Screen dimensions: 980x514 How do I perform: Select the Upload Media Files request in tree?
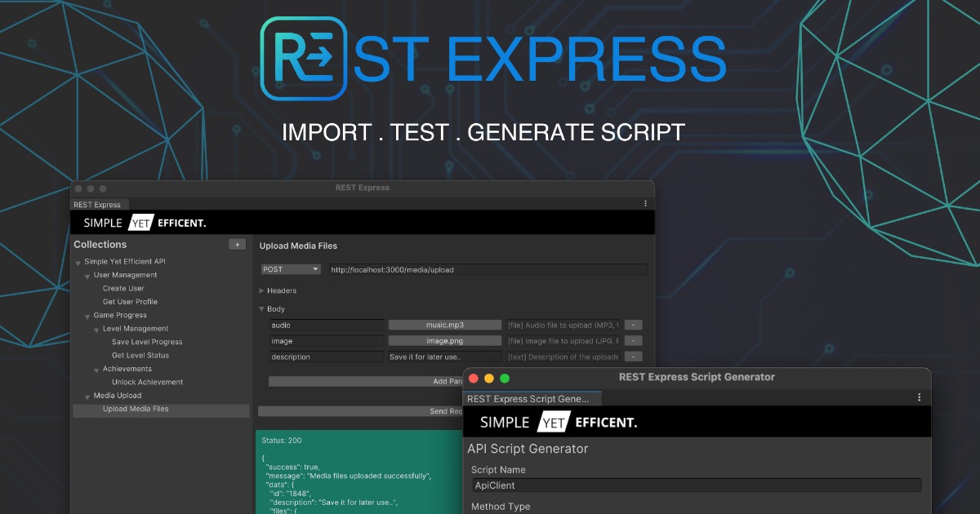tap(161, 410)
